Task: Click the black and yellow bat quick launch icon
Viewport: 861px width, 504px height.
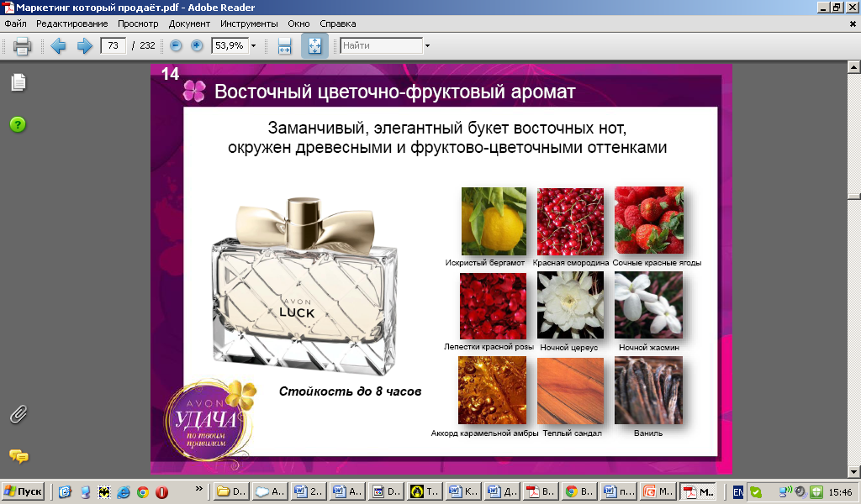Action: point(103,492)
